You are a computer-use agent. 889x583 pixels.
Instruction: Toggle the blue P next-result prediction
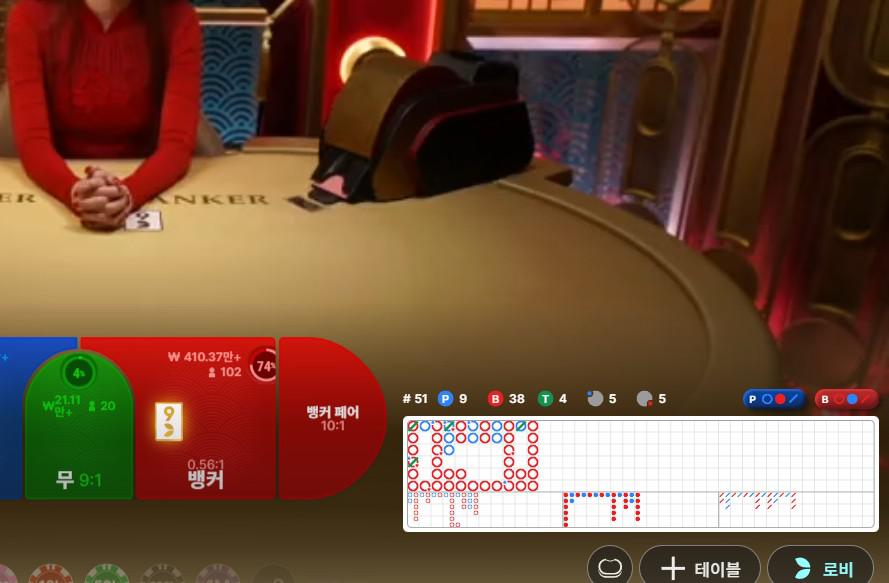click(775, 399)
